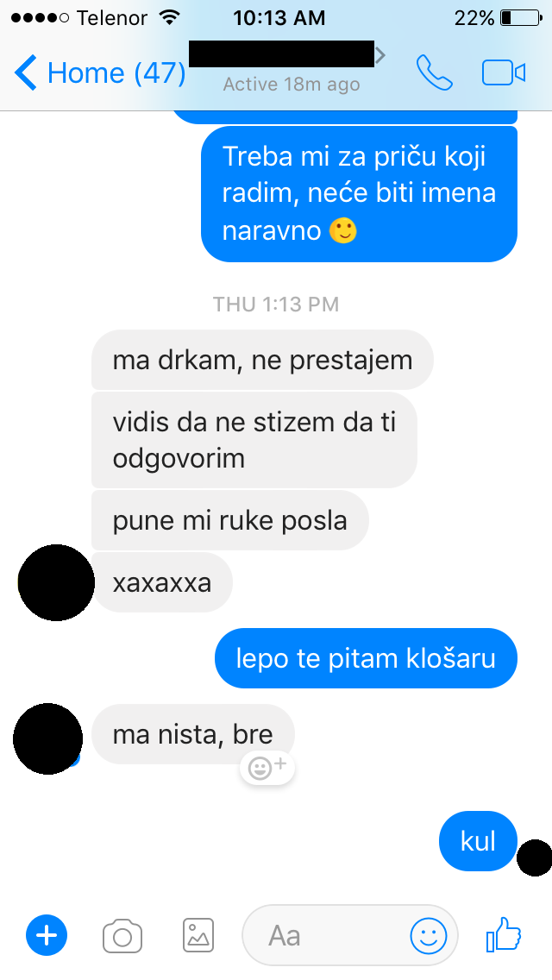Open sender's avatar next to "xaxaxxa"
552x980 pixels.
[x=56, y=582]
